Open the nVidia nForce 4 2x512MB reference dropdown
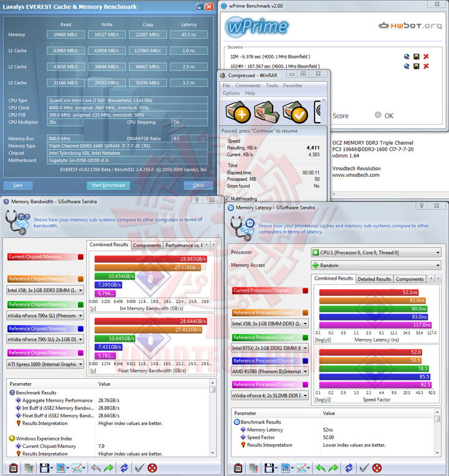449x476 pixels. coord(270,396)
